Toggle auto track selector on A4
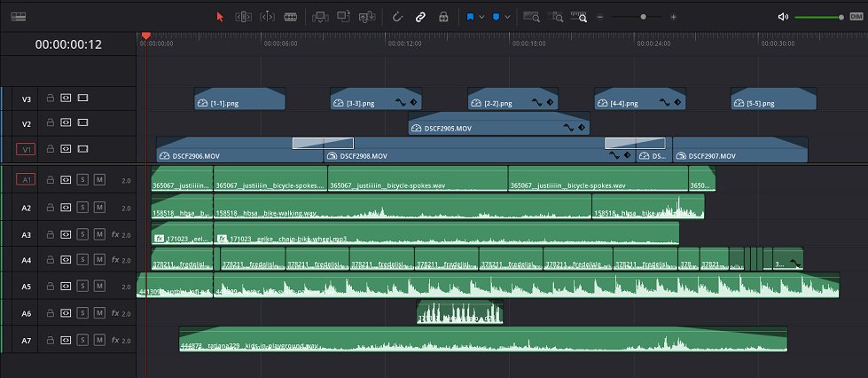This screenshot has height=378, width=868. coord(66,259)
